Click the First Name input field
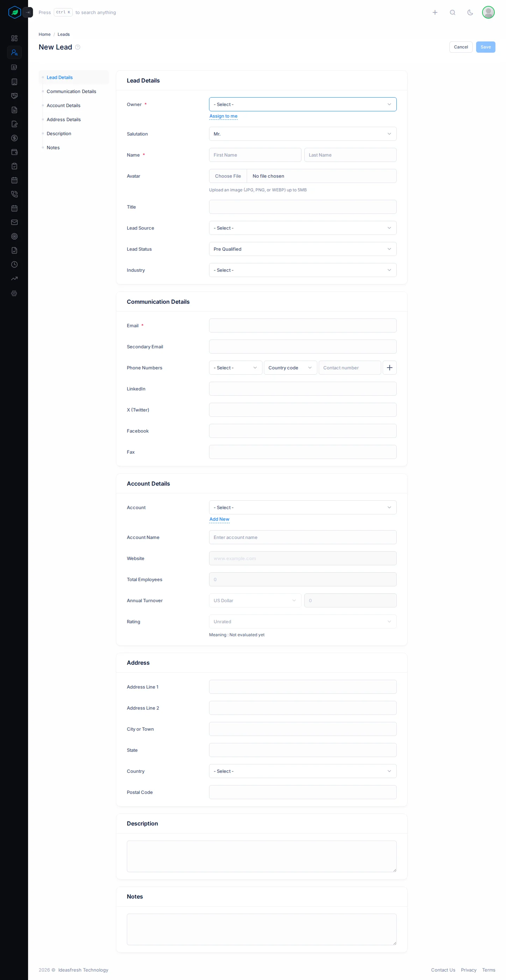The width and height of the screenshot is (506, 980). [255, 155]
